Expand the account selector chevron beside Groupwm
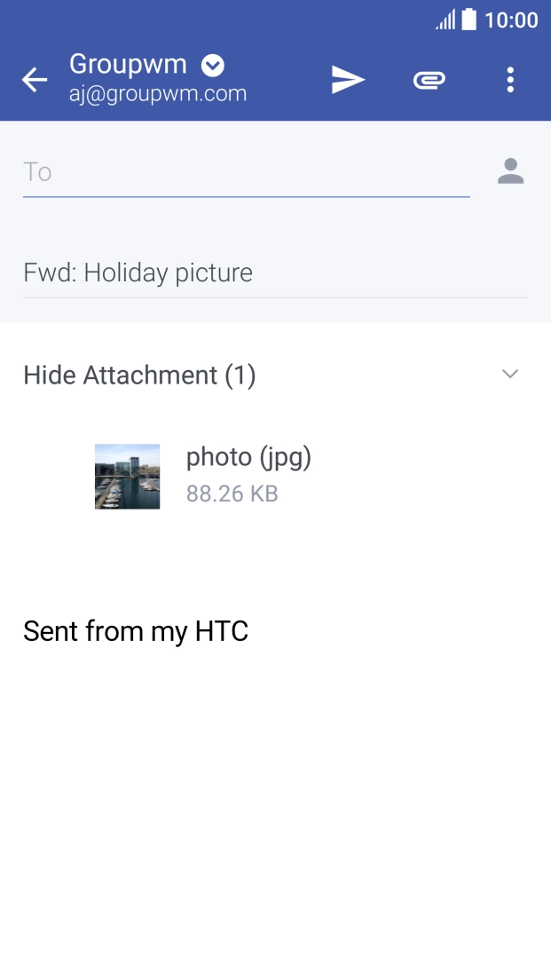 (213, 65)
